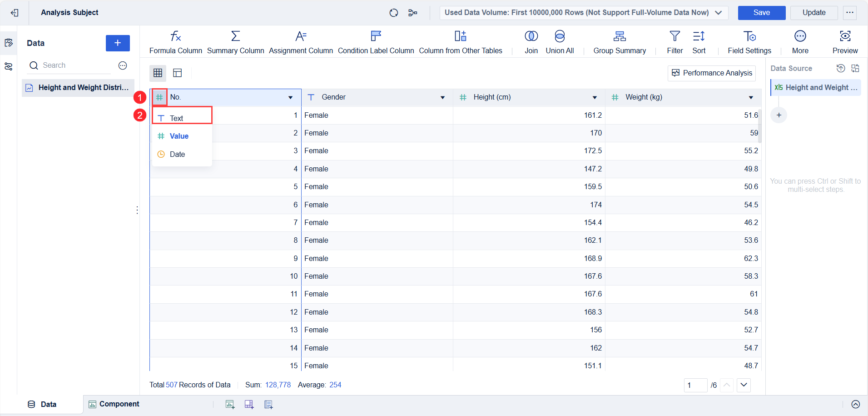The width and height of the screenshot is (868, 416).
Task: Expand the Gender column dropdown arrow
Action: point(442,97)
